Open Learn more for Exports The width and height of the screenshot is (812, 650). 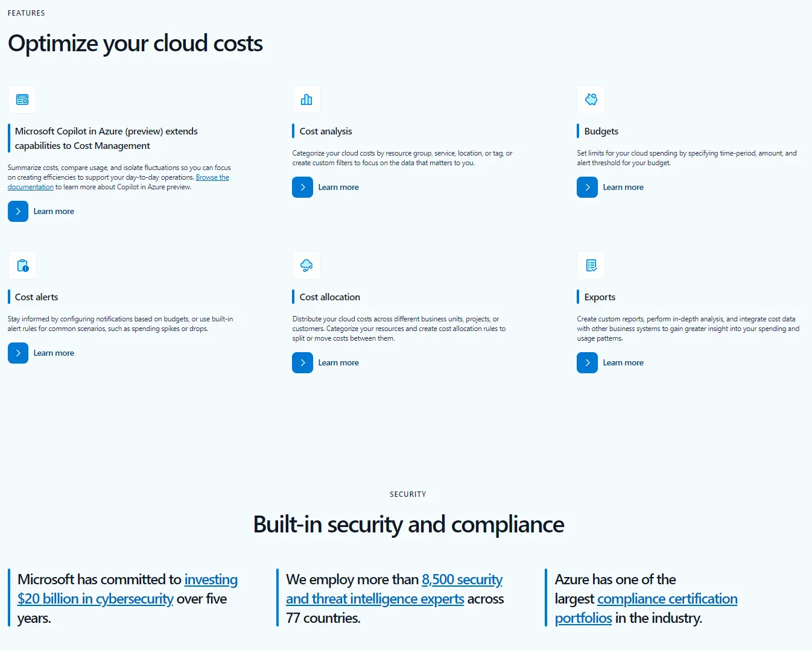coord(623,363)
